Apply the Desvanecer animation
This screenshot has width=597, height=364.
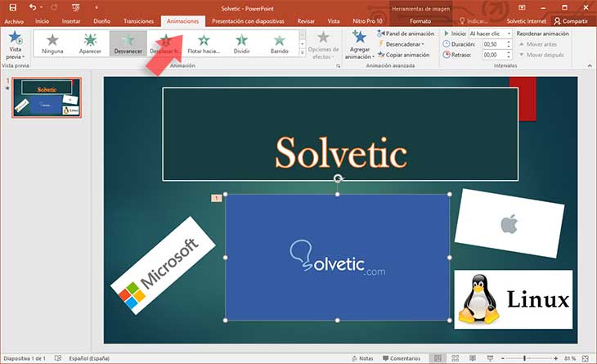pyautogui.click(x=128, y=43)
